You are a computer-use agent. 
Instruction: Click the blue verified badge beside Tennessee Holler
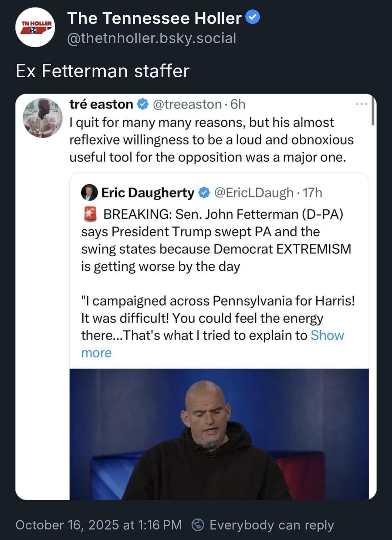pos(253,17)
